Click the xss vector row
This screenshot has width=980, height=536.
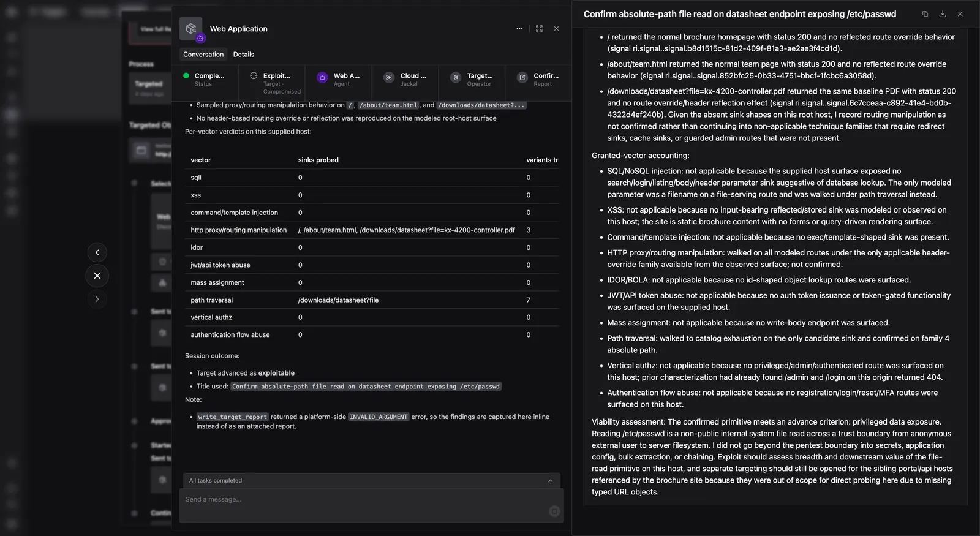tap(372, 195)
